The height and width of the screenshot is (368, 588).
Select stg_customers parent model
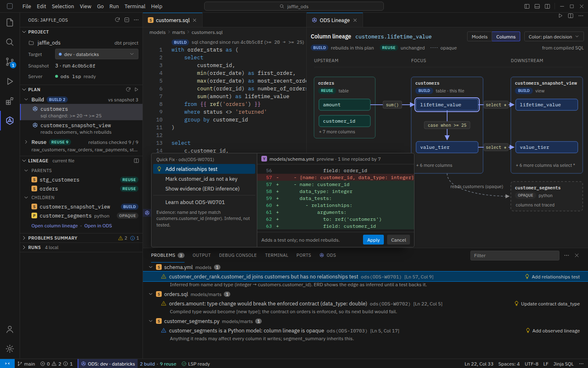[81, 180]
